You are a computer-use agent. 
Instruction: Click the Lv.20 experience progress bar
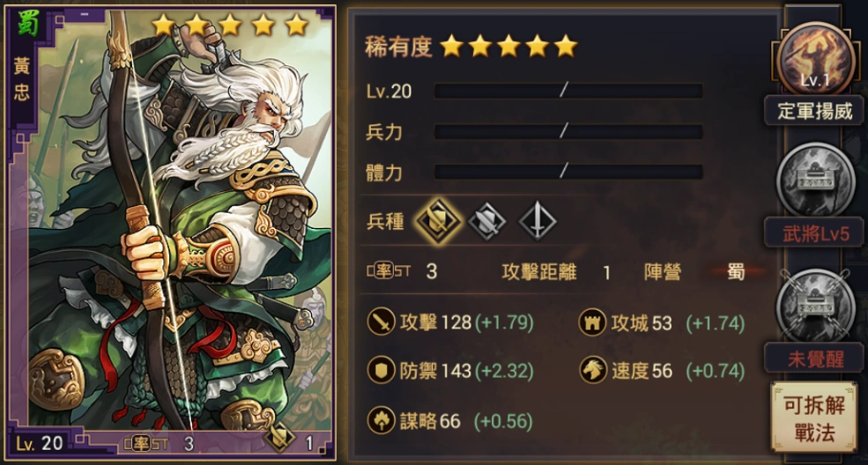[x=568, y=91]
